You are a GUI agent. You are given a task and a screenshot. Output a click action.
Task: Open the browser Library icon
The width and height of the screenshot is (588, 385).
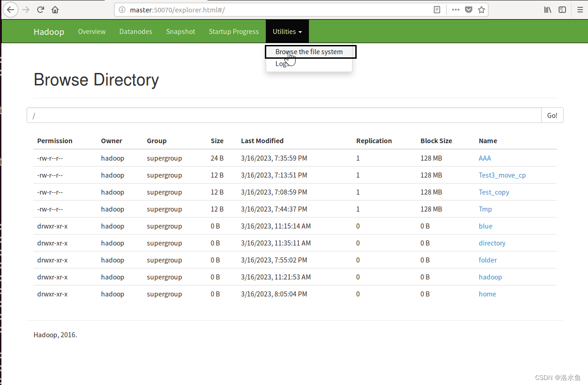click(548, 10)
